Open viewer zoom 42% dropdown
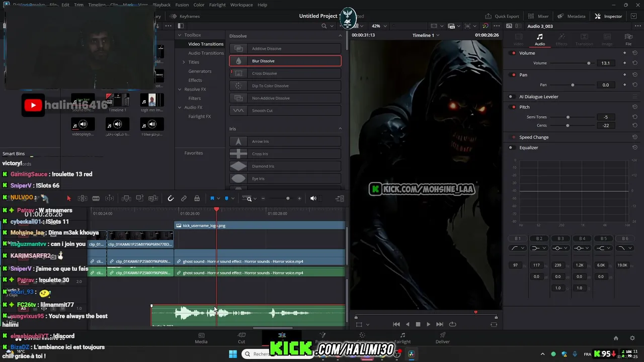The height and width of the screenshot is (362, 644). point(379,26)
